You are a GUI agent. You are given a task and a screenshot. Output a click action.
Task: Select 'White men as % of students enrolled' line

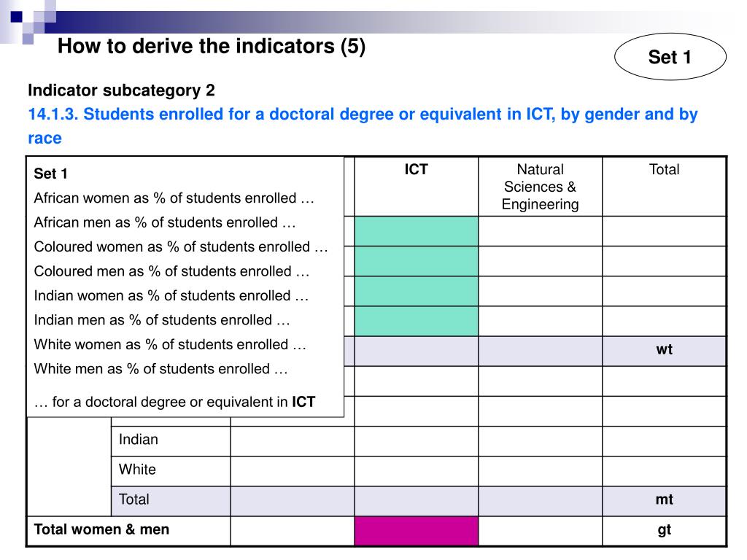coord(160,368)
